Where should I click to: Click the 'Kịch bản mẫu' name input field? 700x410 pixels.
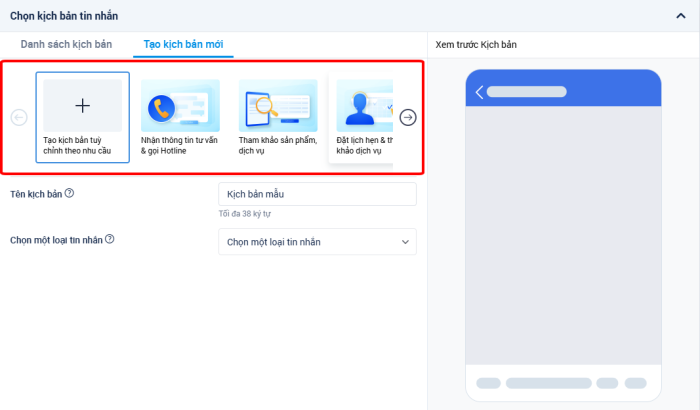(x=317, y=194)
